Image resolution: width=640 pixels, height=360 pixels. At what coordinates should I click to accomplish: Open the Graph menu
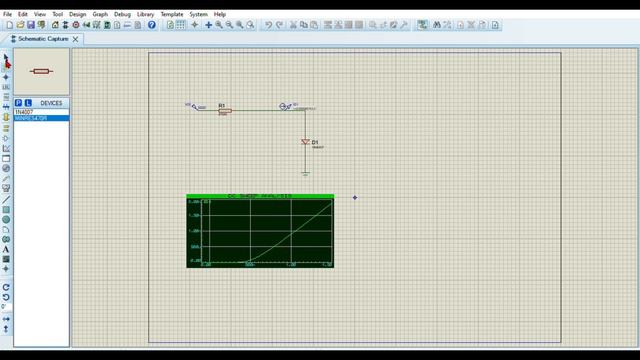pos(100,14)
